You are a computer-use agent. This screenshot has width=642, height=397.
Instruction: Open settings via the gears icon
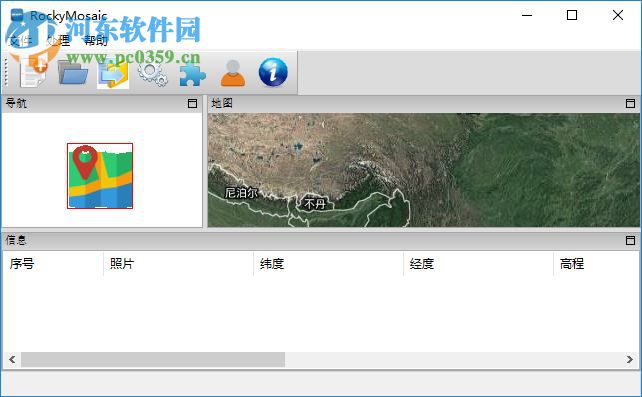point(152,74)
